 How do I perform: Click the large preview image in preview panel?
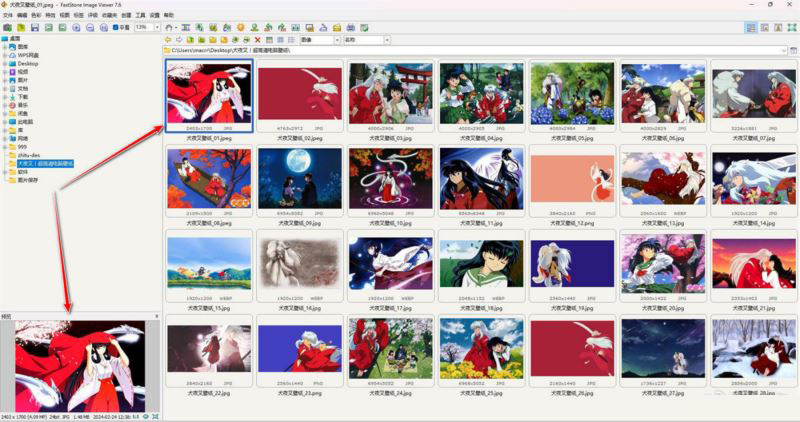(80, 366)
